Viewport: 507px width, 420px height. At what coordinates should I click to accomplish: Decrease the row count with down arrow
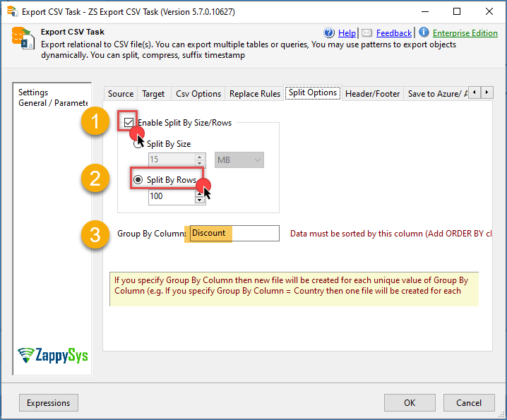tap(200, 200)
